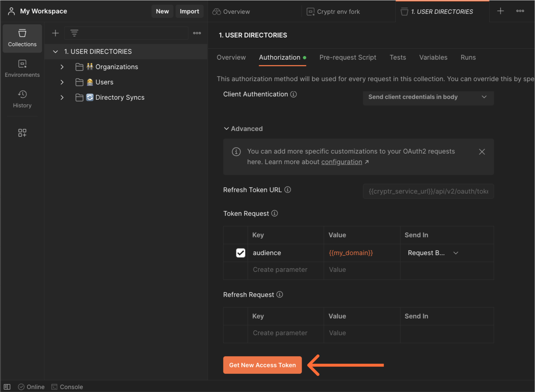This screenshot has width=535, height=392.
Task: Click the Organizations folder icon
Action: [79, 67]
